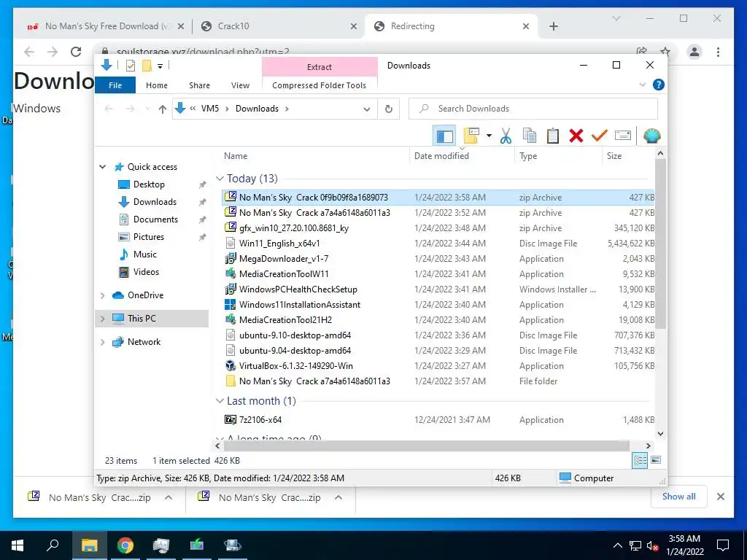Collapse the Quick access tree node
Screen dimensions: 747x560
pos(102,167)
